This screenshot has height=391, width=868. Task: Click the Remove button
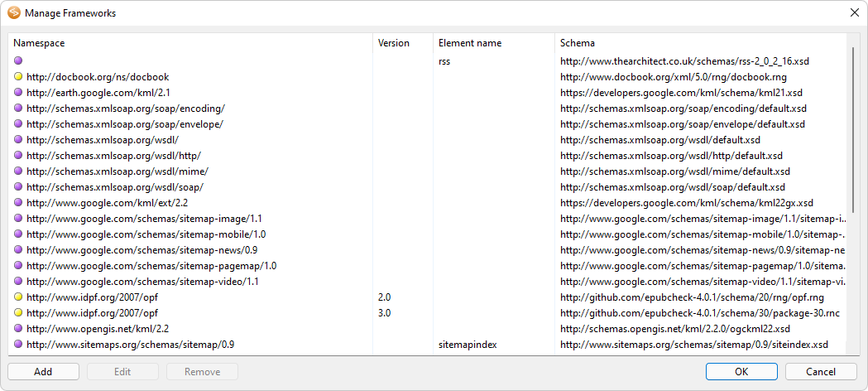coord(202,372)
